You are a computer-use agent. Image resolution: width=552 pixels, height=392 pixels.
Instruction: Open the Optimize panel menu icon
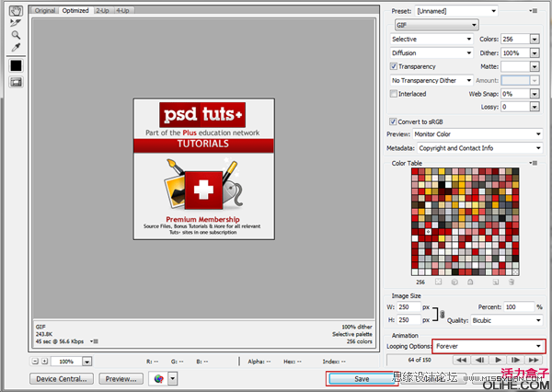point(534,11)
